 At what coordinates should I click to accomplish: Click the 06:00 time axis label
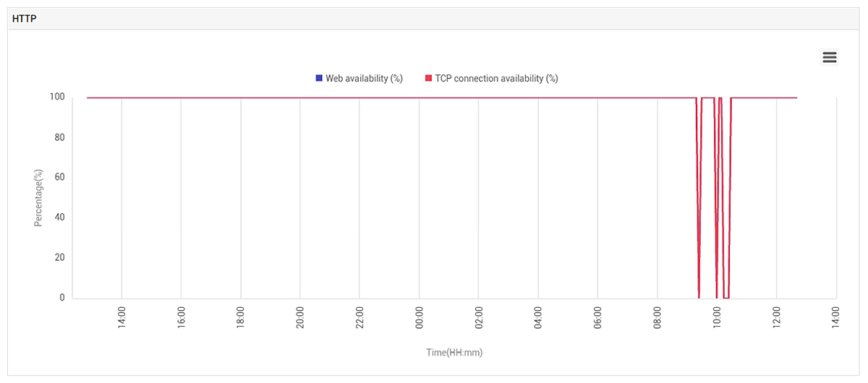pyautogui.click(x=597, y=317)
